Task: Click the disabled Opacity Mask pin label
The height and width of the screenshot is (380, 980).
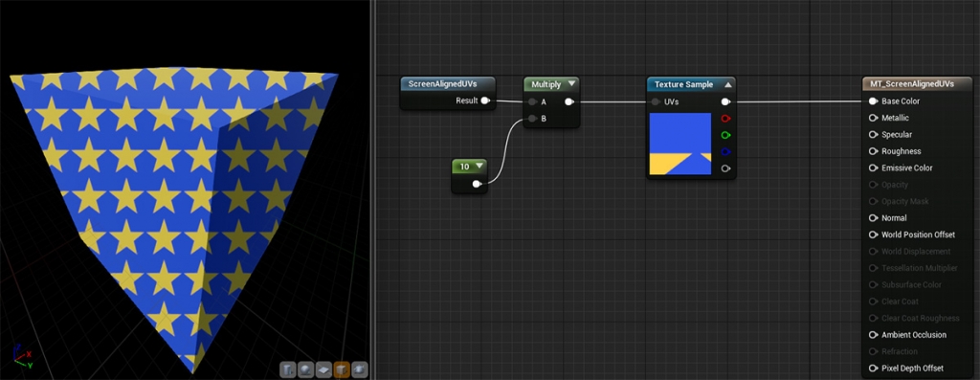Action: [x=904, y=201]
